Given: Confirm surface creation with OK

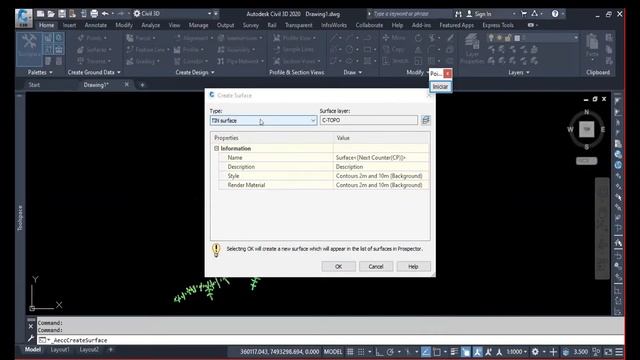Looking at the screenshot, I should pos(338,267).
